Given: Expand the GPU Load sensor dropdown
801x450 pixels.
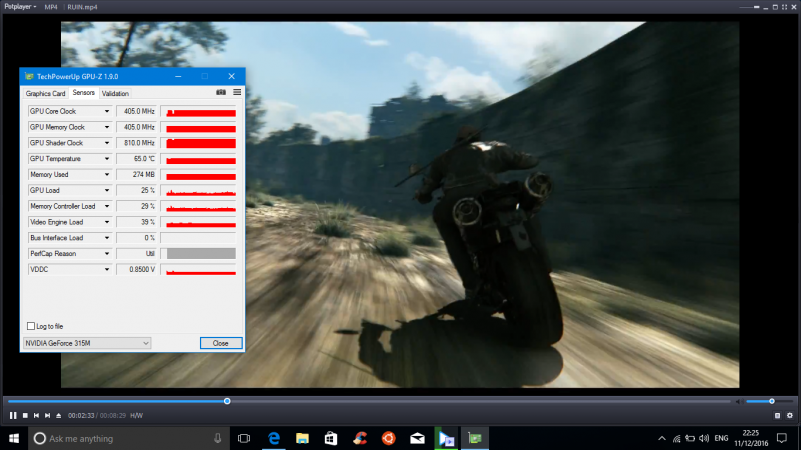Looking at the screenshot, I should coord(107,191).
